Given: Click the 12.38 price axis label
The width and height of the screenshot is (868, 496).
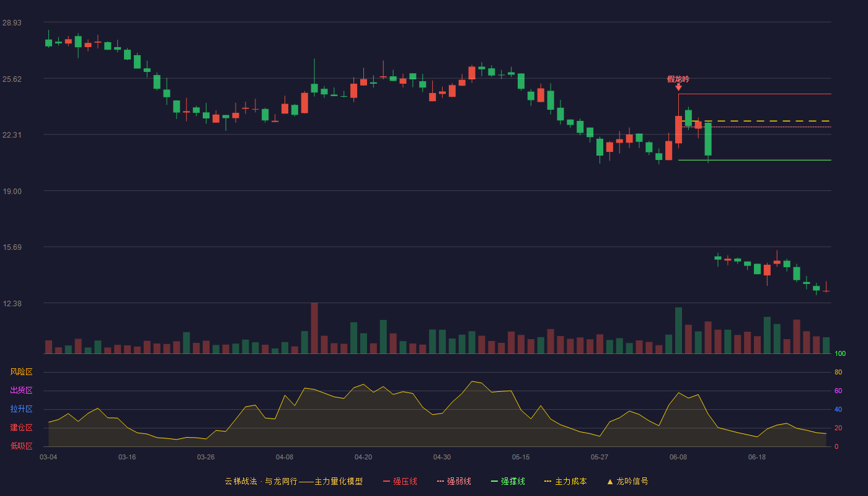Looking at the screenshot, I should point(12,303).
